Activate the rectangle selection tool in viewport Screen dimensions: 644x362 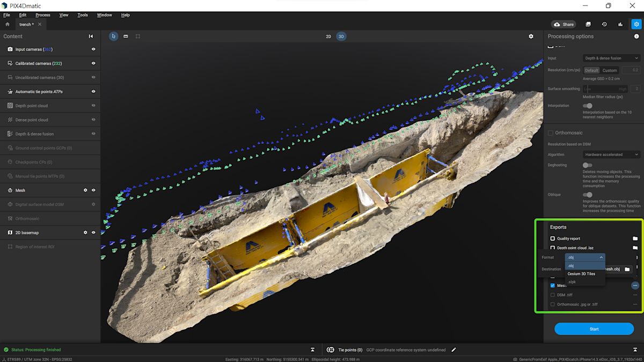click(137, 36)
